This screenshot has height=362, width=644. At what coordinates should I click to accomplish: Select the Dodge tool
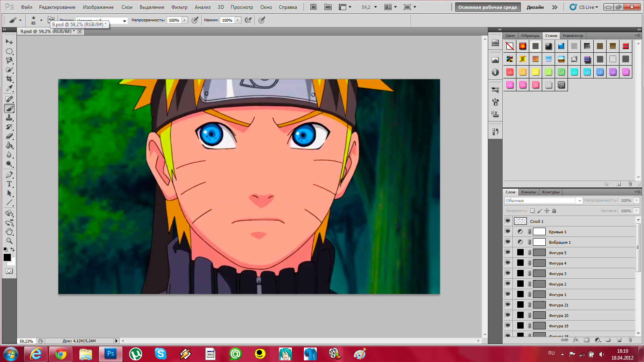[x=9, y=164]
